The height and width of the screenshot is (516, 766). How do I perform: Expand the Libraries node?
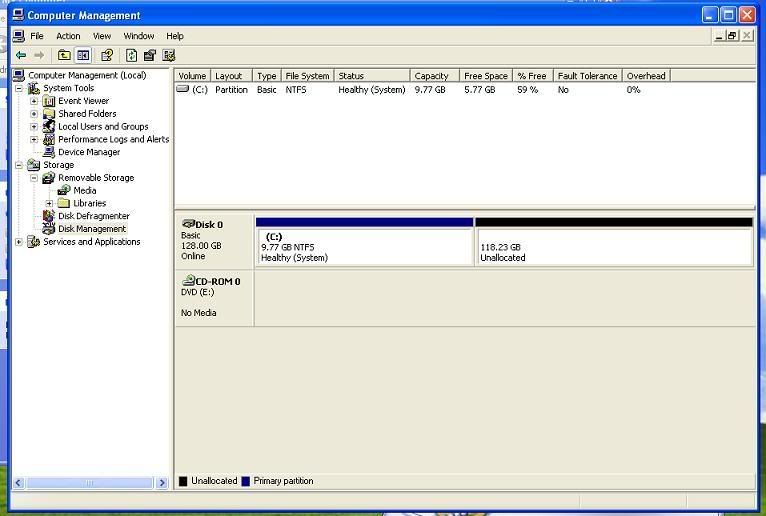(49, 203)
